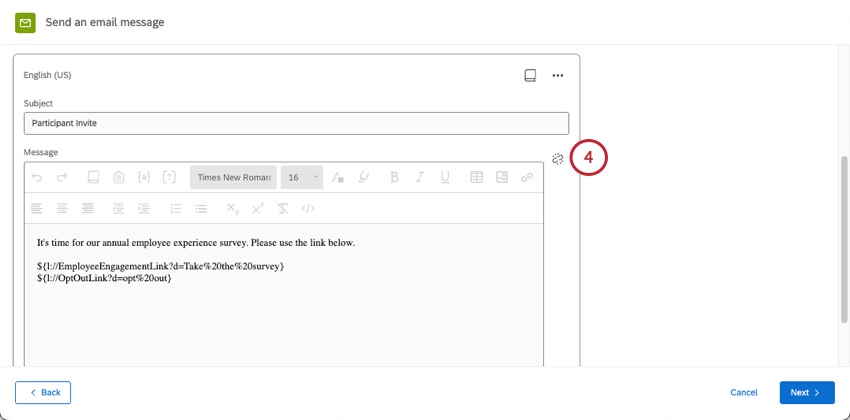Insert a bulleted list

click(x=201, y=208)
